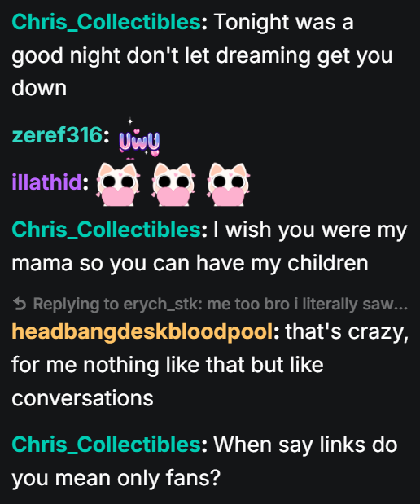Click Chris_Collectibles in the 'I wish you' message

coord(107,230)
